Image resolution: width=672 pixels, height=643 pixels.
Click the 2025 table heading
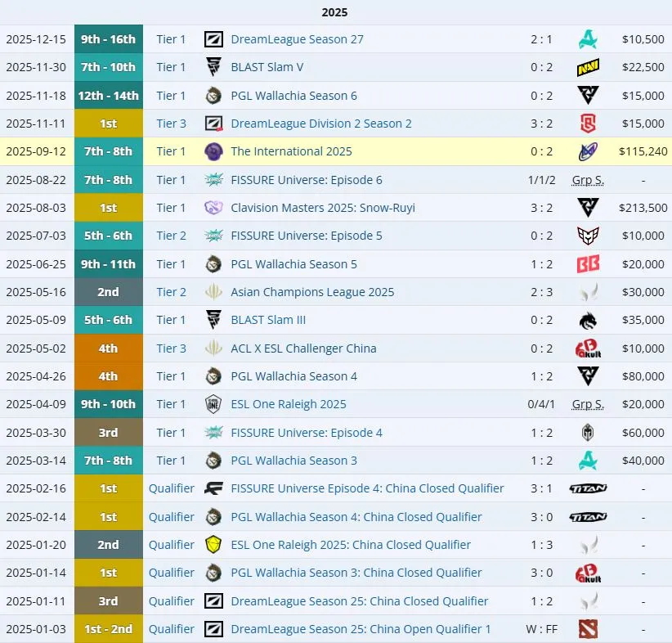(x=334, y=12)
